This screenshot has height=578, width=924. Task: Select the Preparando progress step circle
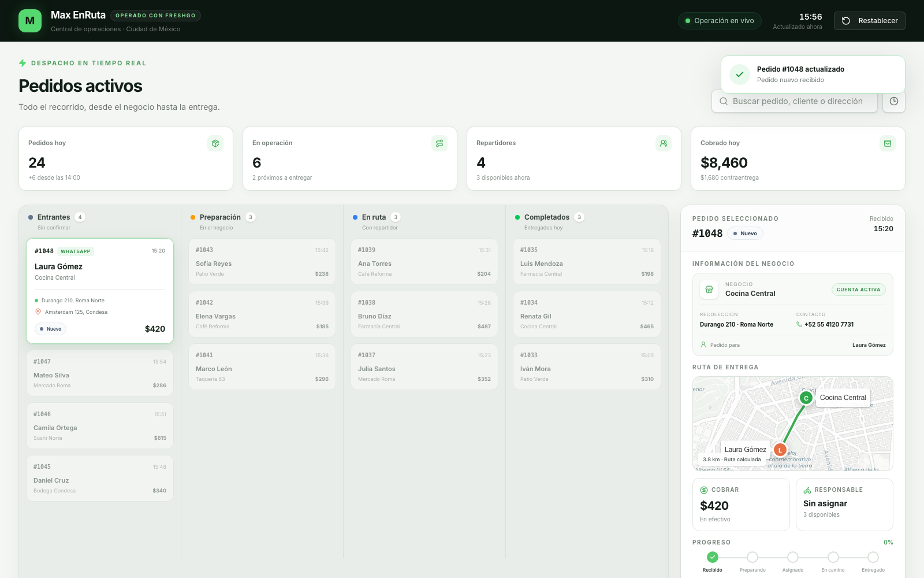[x=752, y=557]
